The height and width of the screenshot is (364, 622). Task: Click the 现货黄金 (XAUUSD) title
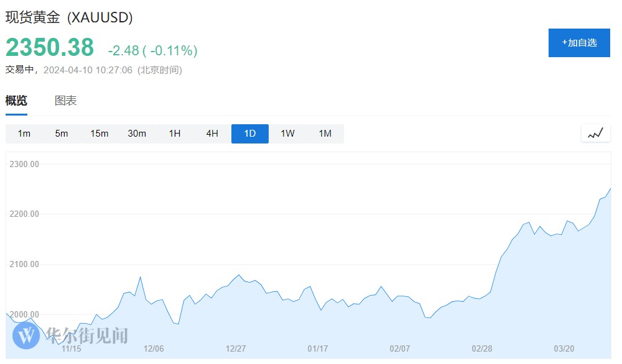coord(69,17)
